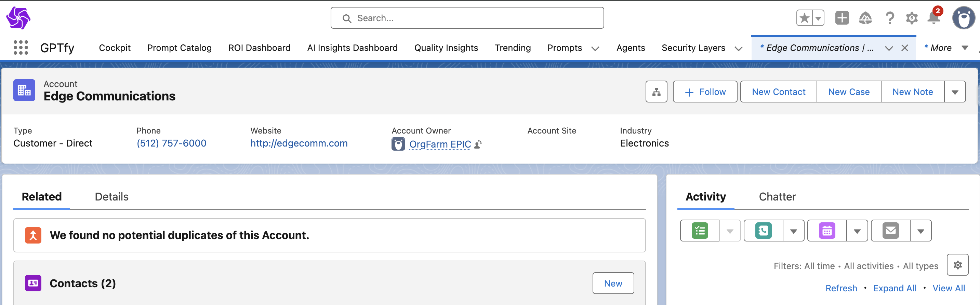The width and height of the screenshot is (980, 305).
Task: Click the Help question mark icon
Action: coord(889,18)
